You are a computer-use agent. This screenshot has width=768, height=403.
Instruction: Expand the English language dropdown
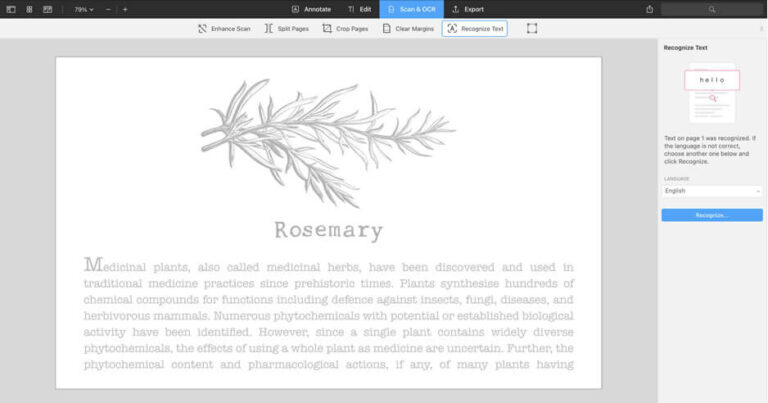pyautogui.click(x=712, y=191)
